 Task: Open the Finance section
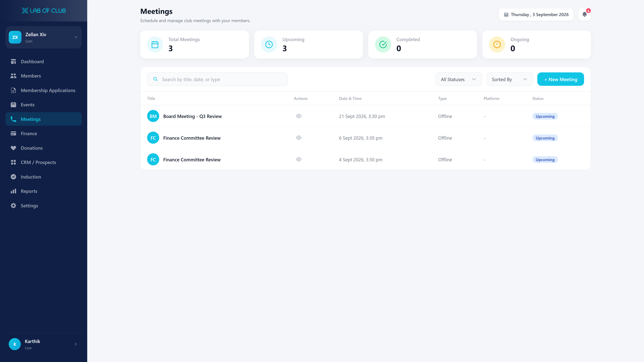click(43, 134)
